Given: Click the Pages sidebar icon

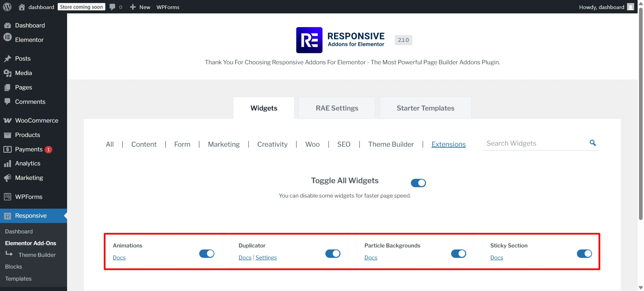Looking at the screenshot, I should [x=7, y=87].
